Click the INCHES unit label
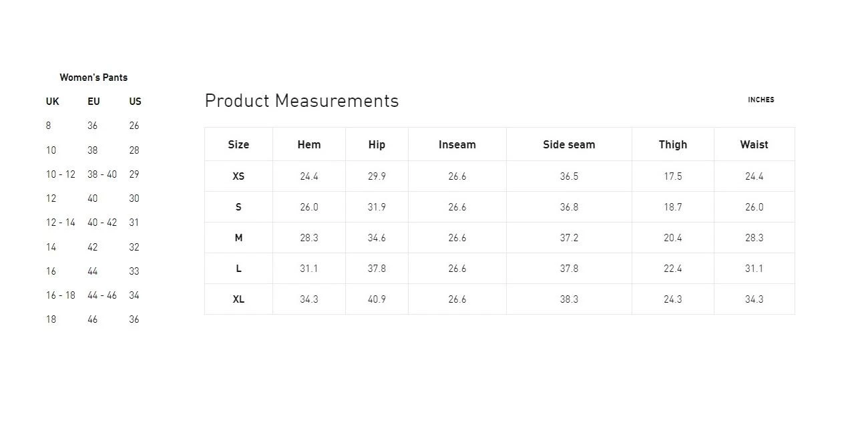Viewport: 868px width, 435px height. 761,100
